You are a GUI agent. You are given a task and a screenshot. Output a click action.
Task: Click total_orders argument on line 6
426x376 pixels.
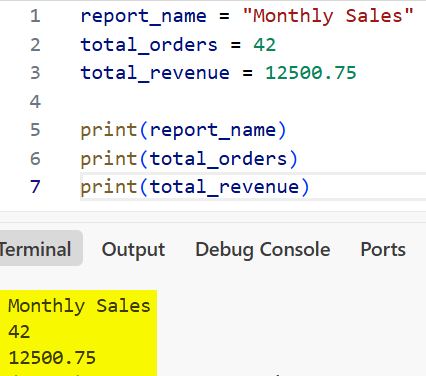(219, 159)
